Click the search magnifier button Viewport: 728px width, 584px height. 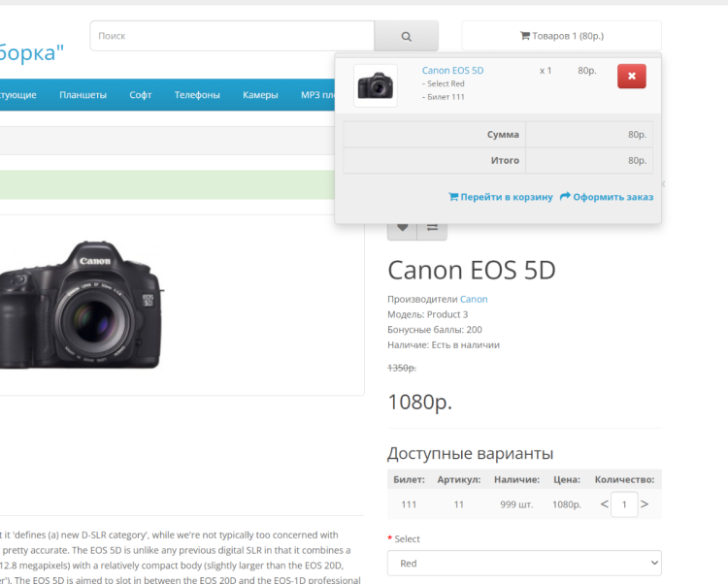click(406, 36)
